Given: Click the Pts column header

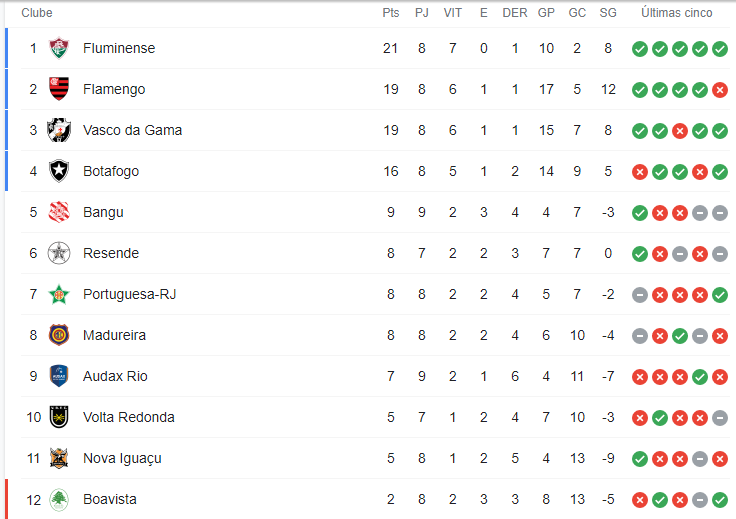Looking at the screenshot, I should [x=391, y=13].
